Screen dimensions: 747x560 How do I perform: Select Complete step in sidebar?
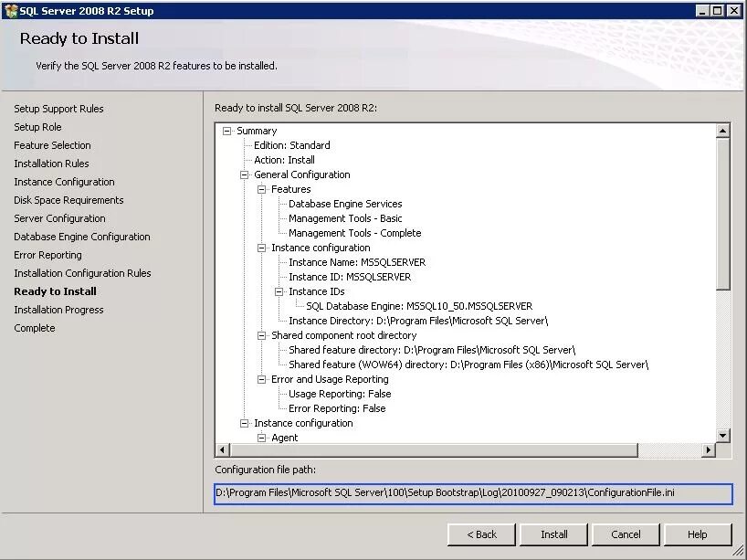point(35,328)
